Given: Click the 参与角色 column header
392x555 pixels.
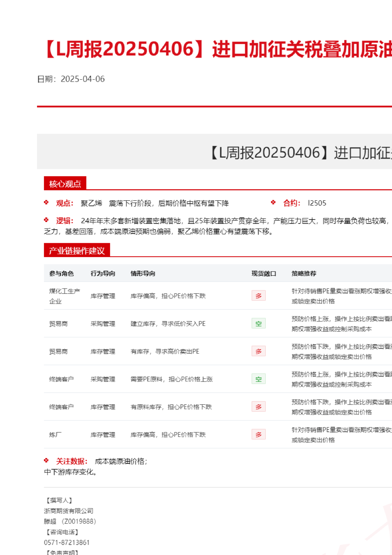Looking at the screenshot, I should coord(61,274).
